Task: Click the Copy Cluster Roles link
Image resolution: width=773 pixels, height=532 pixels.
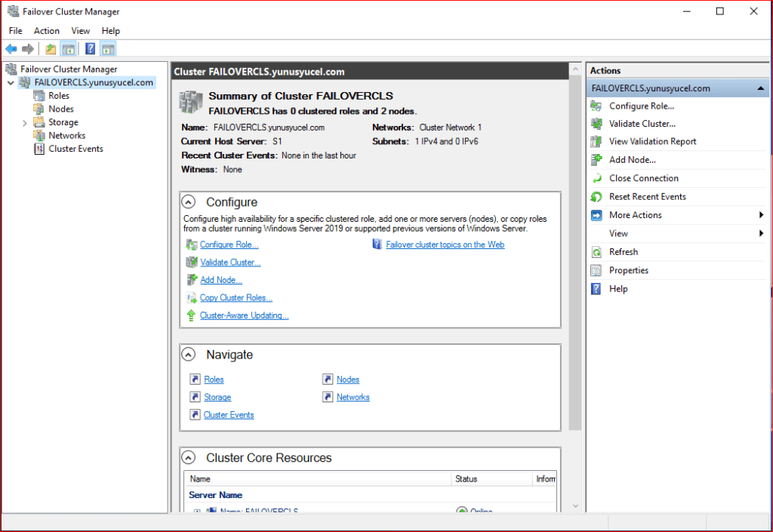Action: pos(236,298)
